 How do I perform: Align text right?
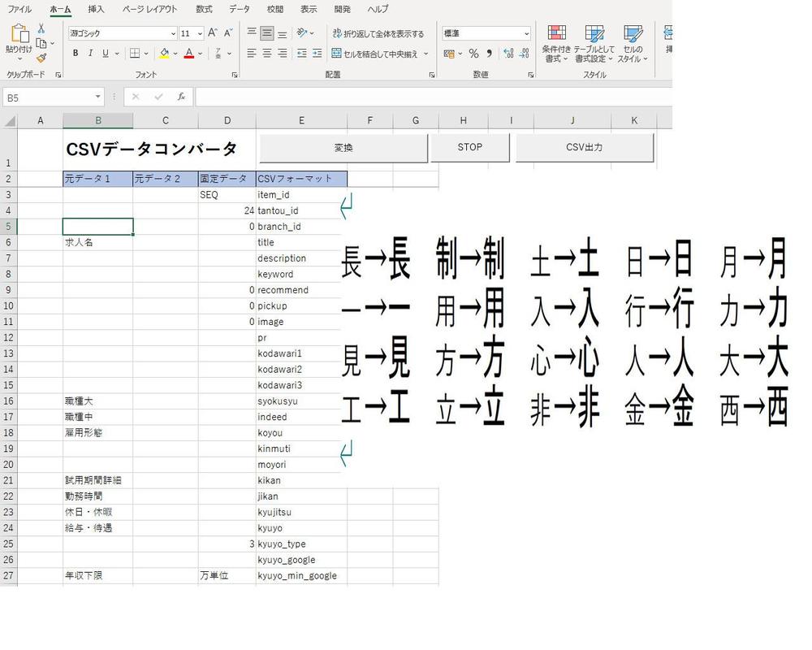tap(283, 53)
